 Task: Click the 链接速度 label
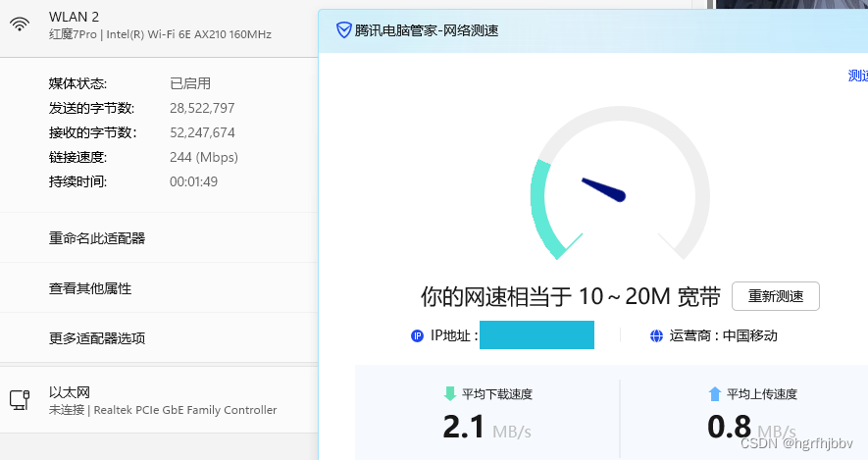77,157
